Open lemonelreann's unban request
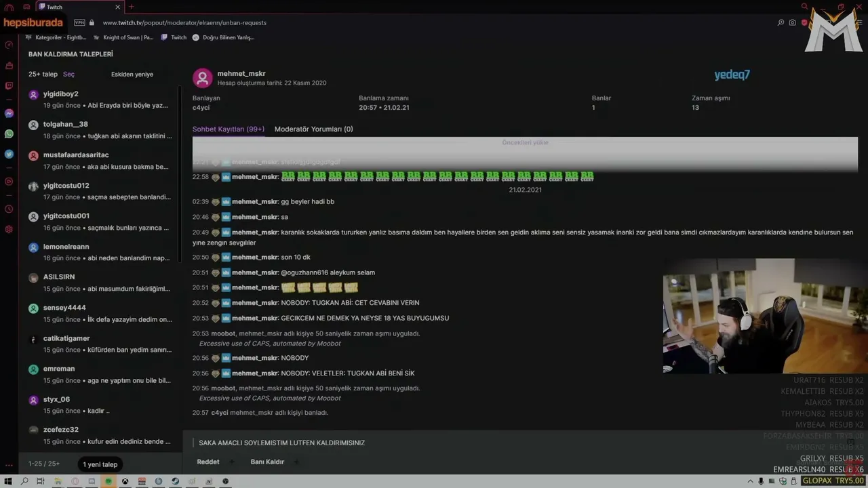 [x=100, y=252]
